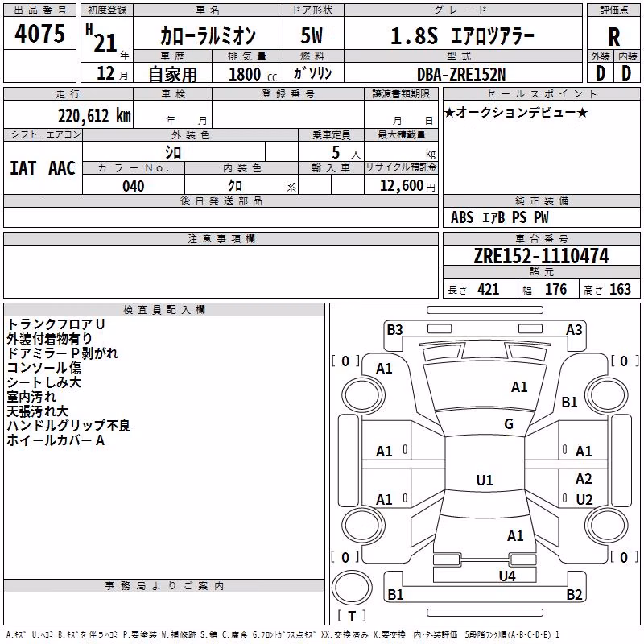This screenshot has width=644, height=644.
Task: Select the 純正装備 header
Action: click(x=542, y=201)
